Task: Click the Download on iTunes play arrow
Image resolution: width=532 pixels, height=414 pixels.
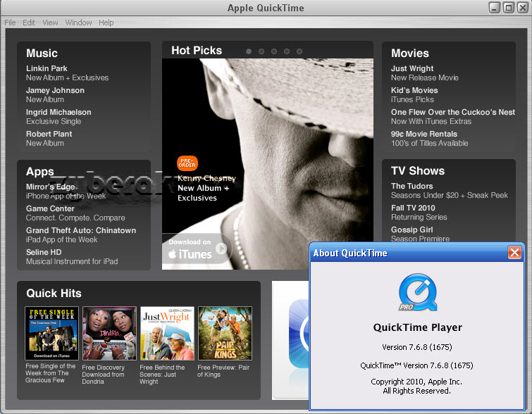Action: tap(221, 249)
